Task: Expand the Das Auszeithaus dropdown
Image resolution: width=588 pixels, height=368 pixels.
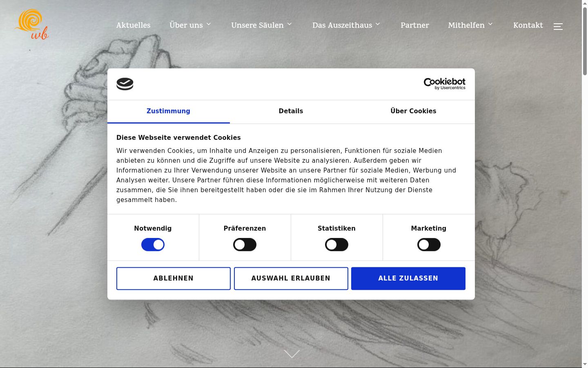Action: click(x=346, y=25)
